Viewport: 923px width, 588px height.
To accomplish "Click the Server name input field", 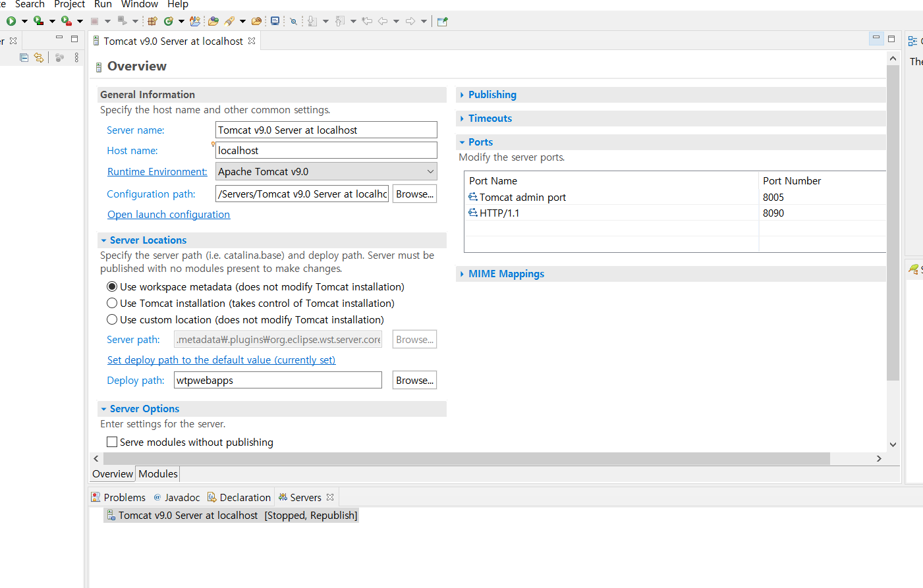I will tap(326, 130).
